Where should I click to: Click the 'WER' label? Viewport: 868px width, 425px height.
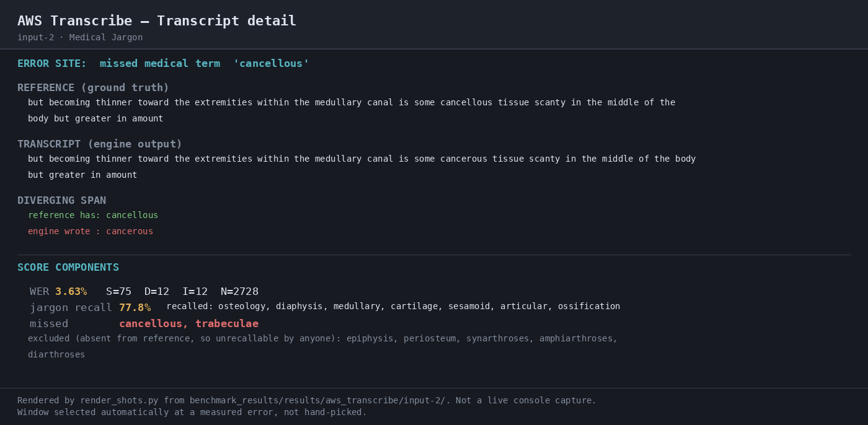point(40,292)
